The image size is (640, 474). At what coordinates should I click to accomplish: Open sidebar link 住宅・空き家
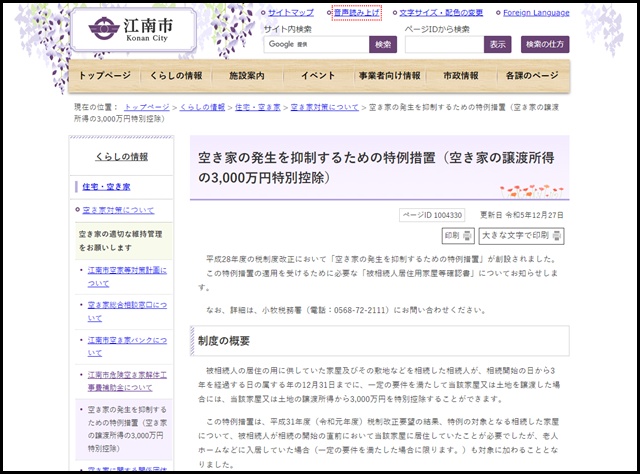click(106, 187)
